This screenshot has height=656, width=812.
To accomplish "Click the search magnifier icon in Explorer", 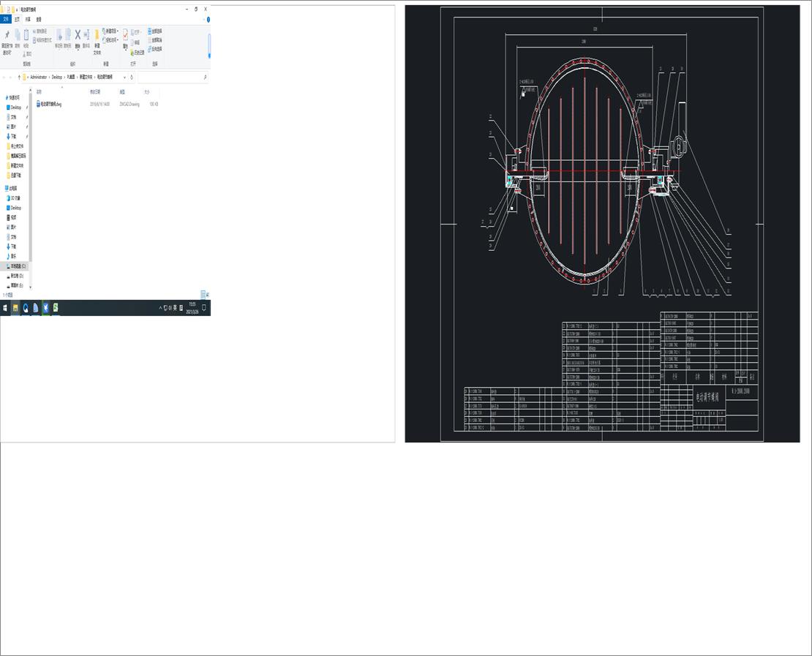I will [x=206, y=77].
